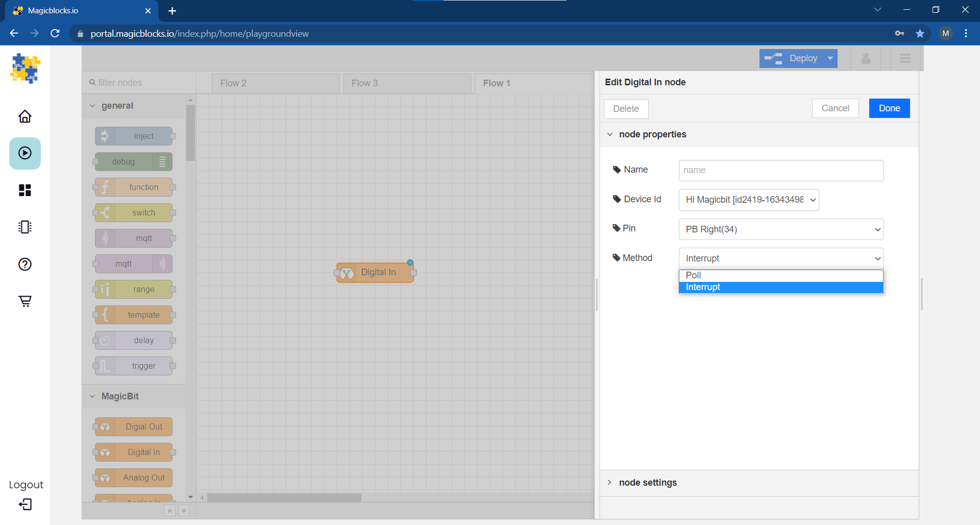This screenshot has height=525, width=980.
Task: Click the filter nodes search field
Action: [x=139, y=82]
